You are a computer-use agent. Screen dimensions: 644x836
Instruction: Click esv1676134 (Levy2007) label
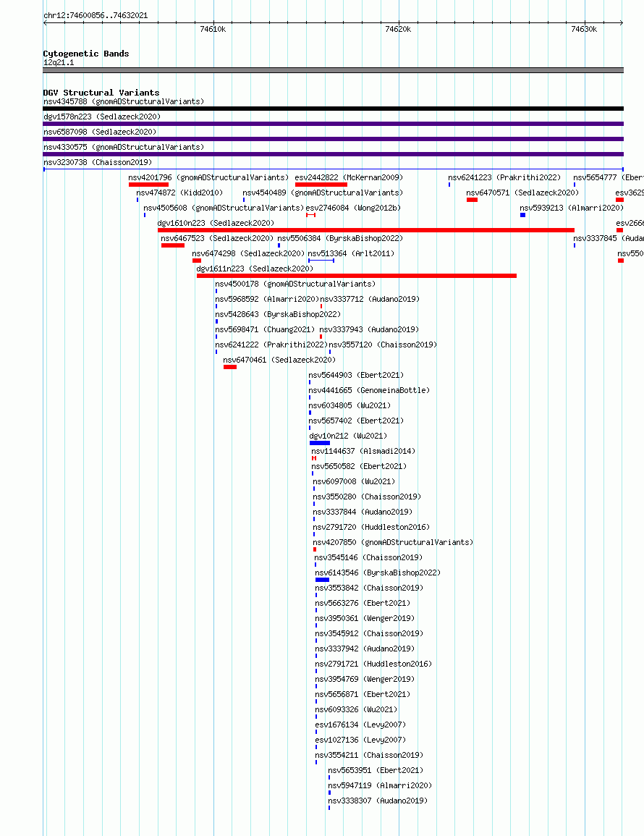[x=360, y=725]
